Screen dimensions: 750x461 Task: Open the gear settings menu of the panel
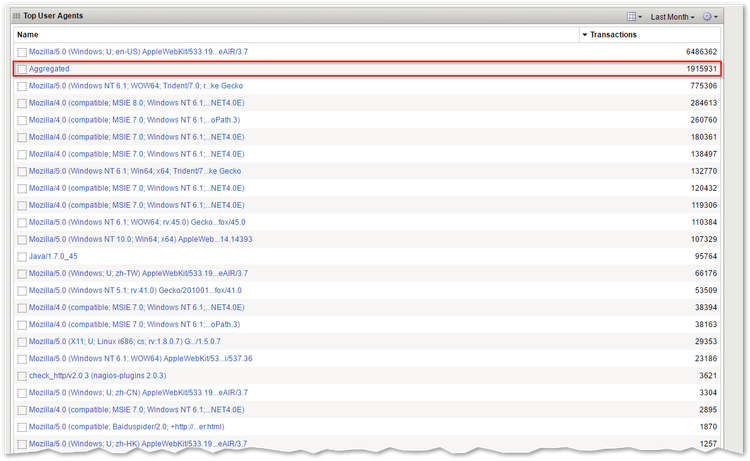coord(710,17)
